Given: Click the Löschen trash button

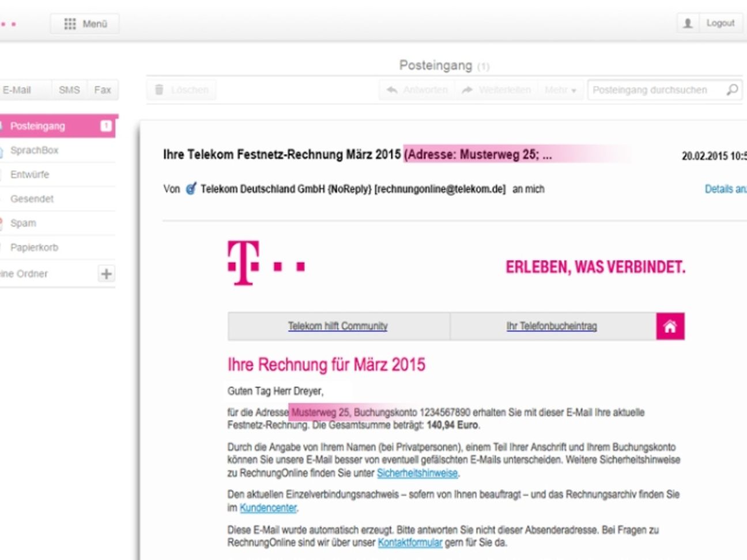Looking at the screenshot, I should pyautogui.click(x=182, y=90).
